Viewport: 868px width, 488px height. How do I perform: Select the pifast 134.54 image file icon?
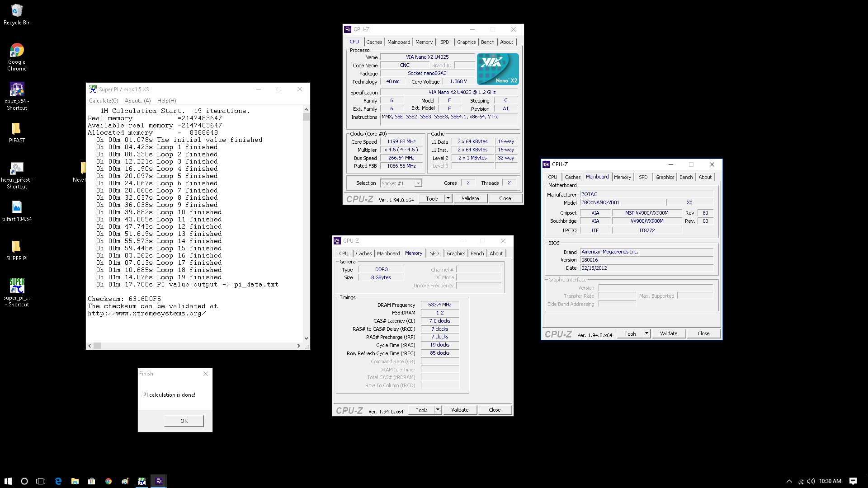[x=17, y=211]
